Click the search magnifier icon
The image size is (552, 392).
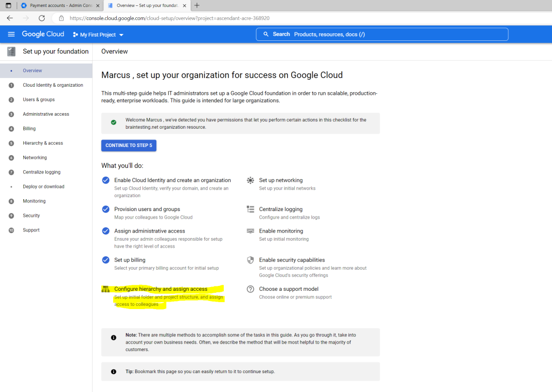(x=266, y=34)
